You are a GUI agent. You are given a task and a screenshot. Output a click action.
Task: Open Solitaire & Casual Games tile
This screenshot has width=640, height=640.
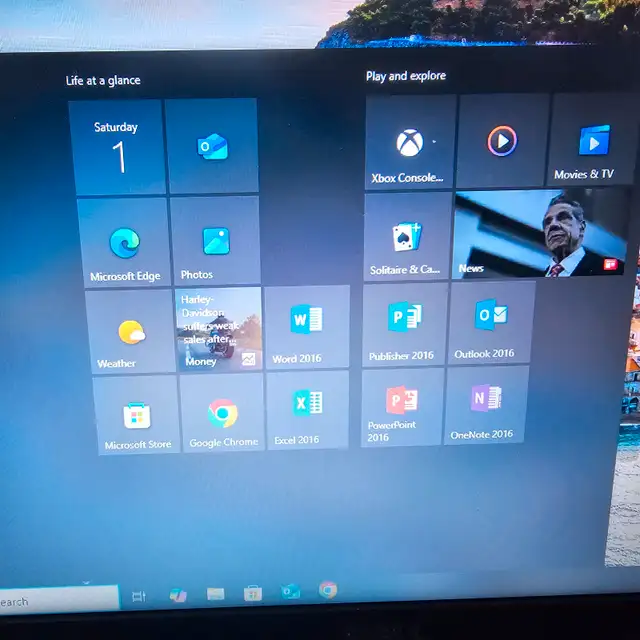pyautogui.click(x=407, y=236)
